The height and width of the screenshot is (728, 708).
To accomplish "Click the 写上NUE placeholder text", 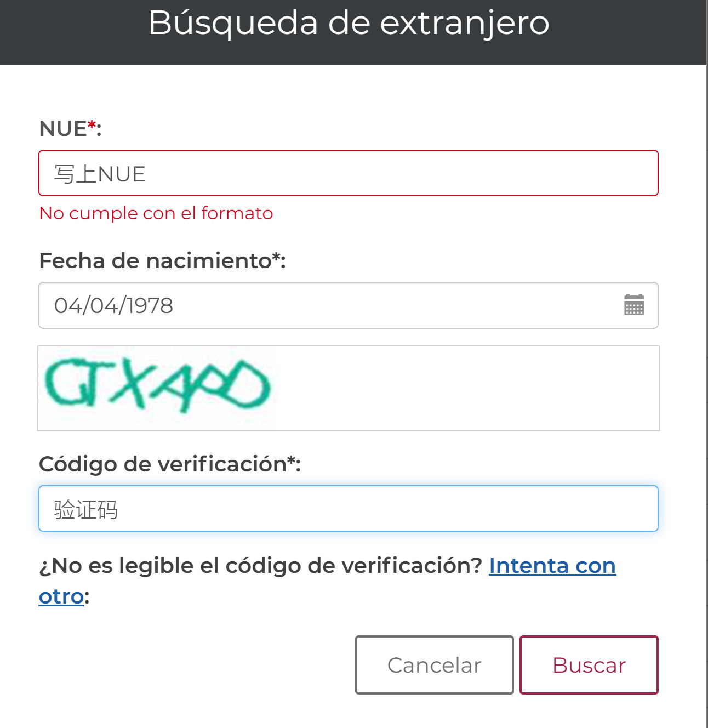I will coord(100,174).
